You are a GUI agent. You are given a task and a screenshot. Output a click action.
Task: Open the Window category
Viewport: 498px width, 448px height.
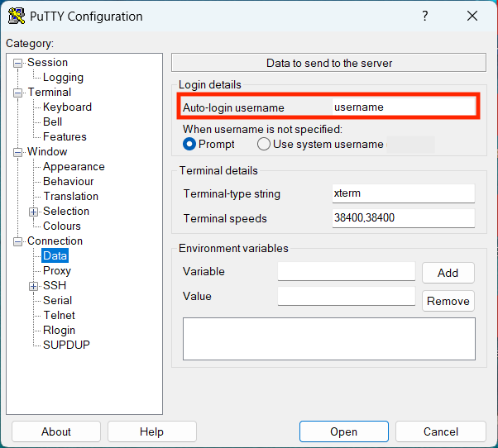(x=47, y=151)
